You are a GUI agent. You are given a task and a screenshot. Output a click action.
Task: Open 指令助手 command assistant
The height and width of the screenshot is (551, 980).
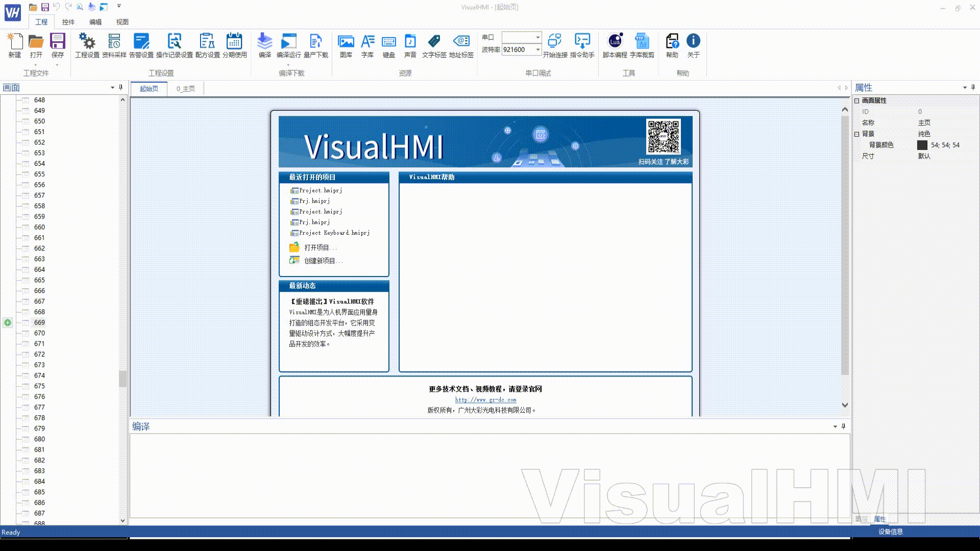coord(582,46)
